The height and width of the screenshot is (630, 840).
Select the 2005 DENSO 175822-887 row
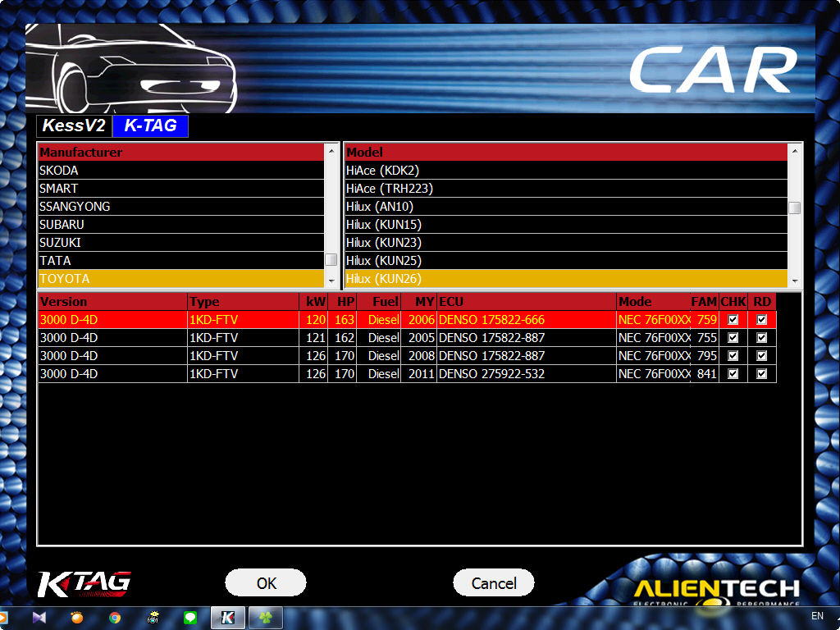(x=407, y=338)
